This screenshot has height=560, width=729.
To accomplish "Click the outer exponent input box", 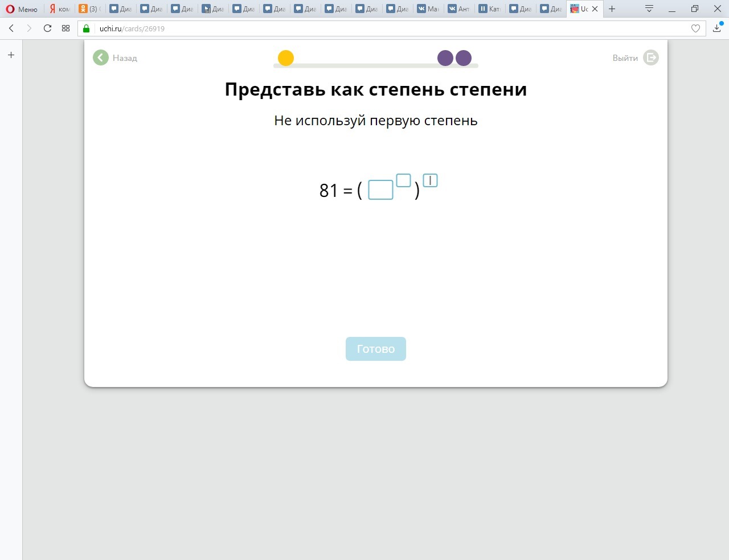I will pos(431,180).
